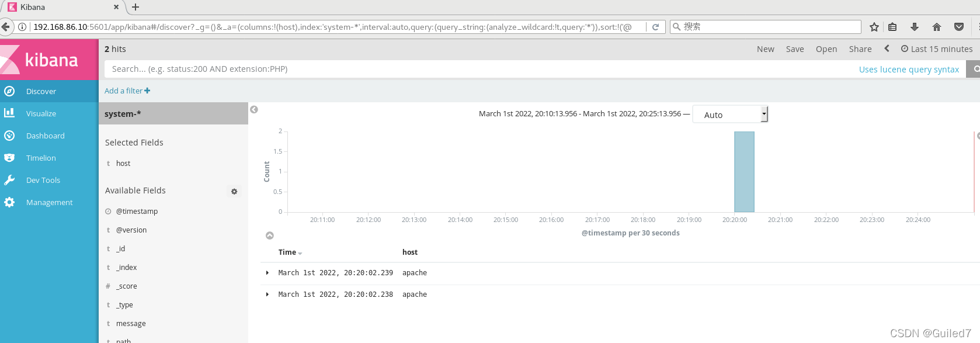Click the clock icon of time picker
This screenshot has width=980, height=343.
[905, 48]
